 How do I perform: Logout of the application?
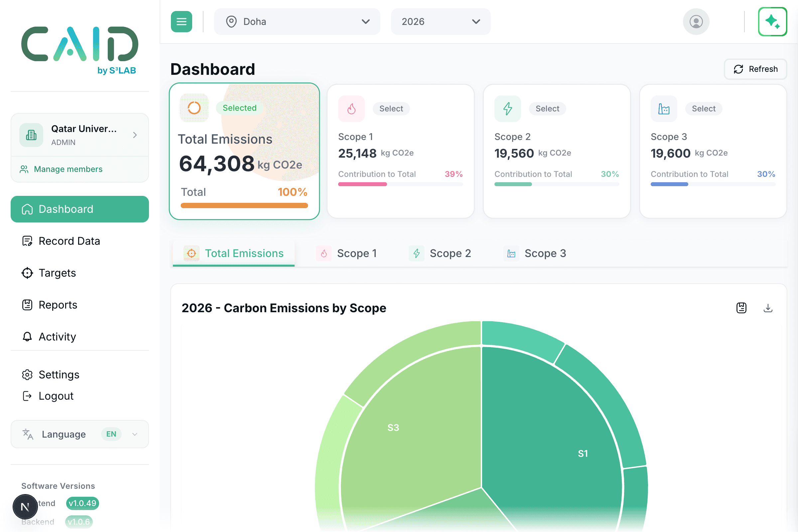pos(80,396)
